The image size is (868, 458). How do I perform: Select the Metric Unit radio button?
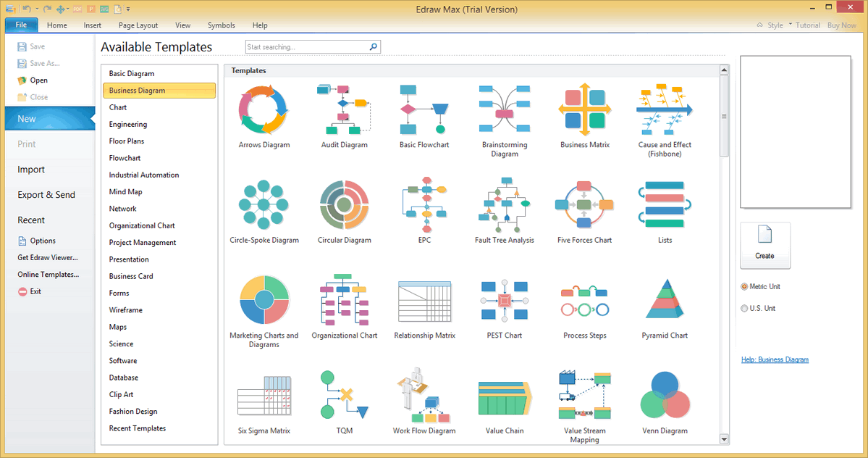pos(744,287)
